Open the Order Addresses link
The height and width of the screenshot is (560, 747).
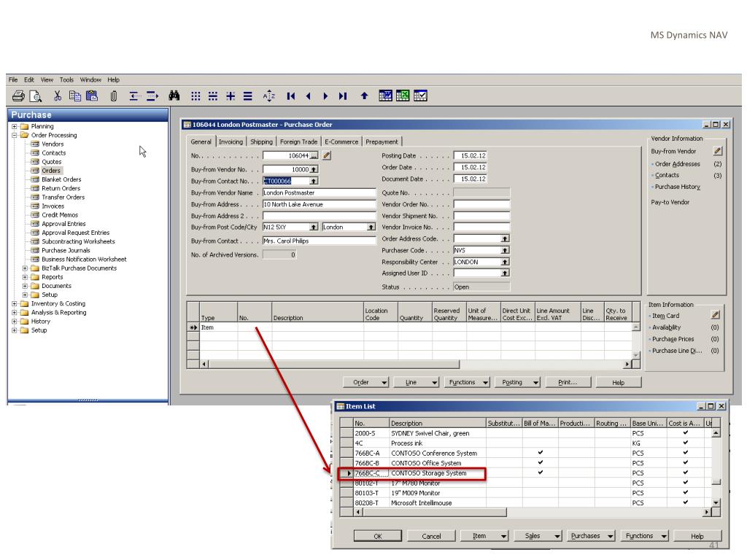(x=678, y=164)
